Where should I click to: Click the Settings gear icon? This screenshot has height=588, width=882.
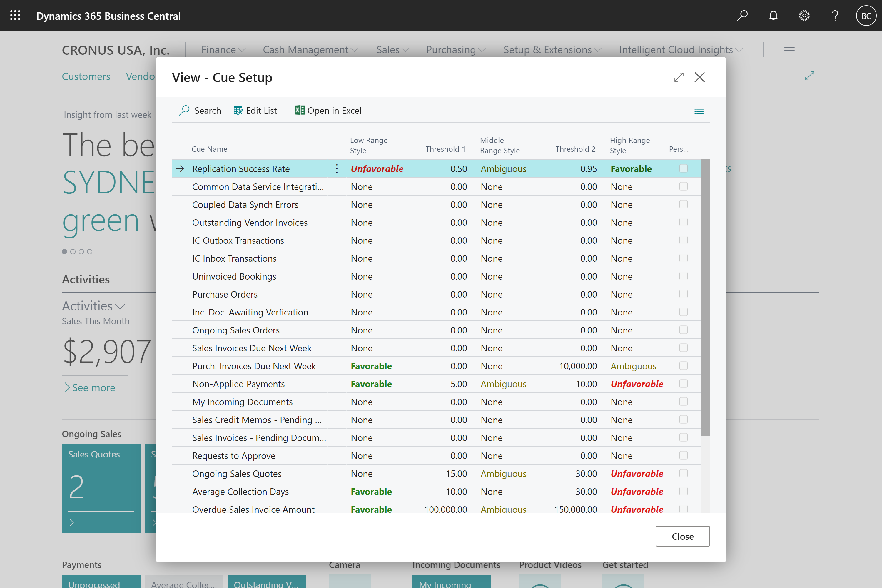pyautogui.click(x=803, y=15)
